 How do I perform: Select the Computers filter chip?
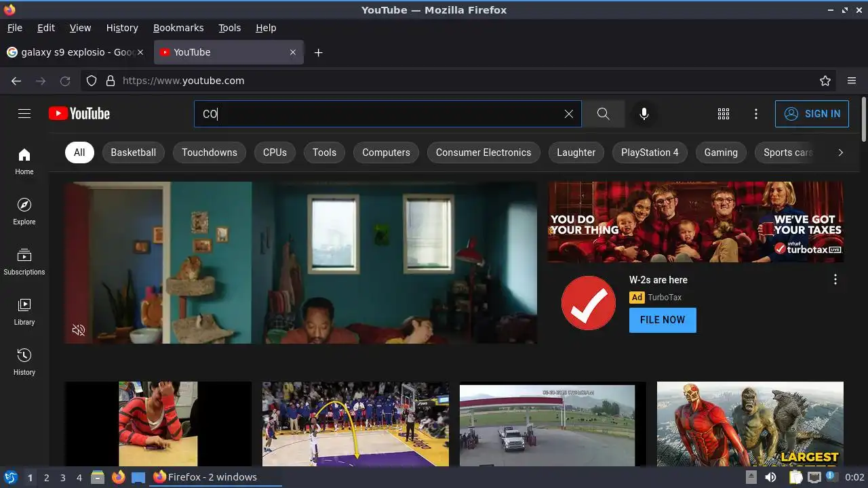coord(386,152)
